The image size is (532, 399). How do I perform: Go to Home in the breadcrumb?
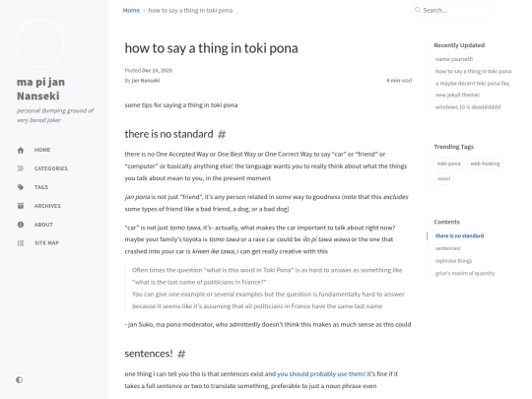(x=131, y=10)
